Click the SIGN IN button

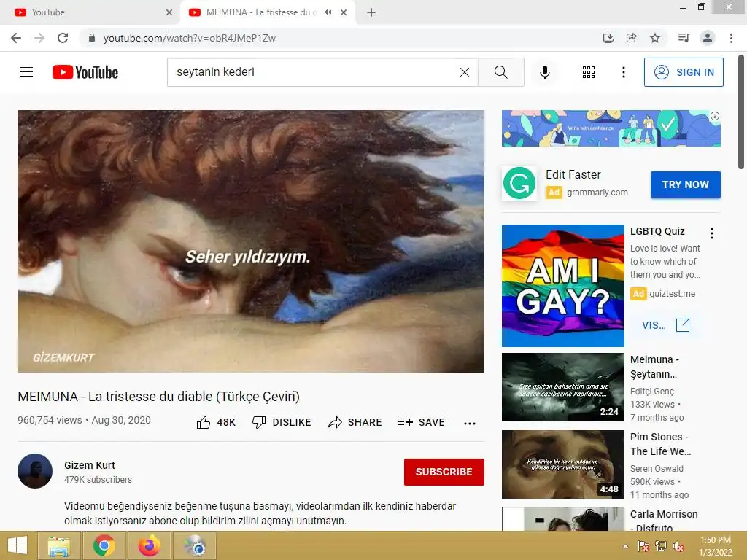click(x=684, y=72)
